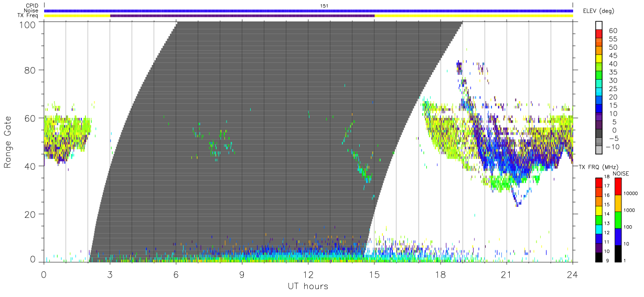The height and width of the screenshot is (297, 644).
Task: Click the UT hours axis title
Action: pos(307,286)
